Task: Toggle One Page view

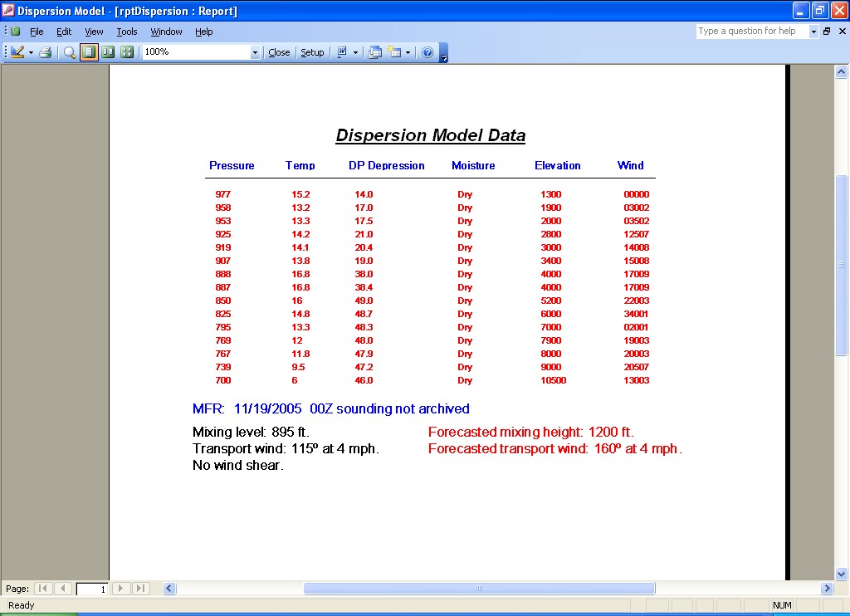Action: click(89, 52)
